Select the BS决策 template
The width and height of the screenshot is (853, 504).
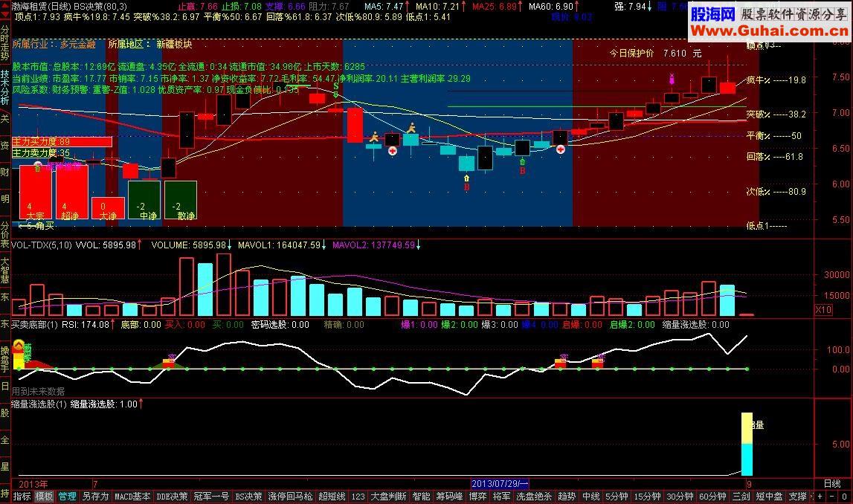(248, 497)
